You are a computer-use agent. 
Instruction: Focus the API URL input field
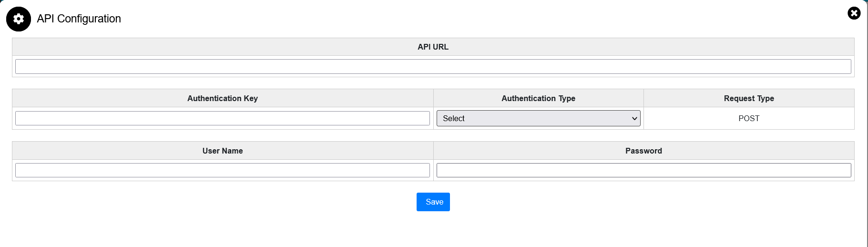coord(433,67)
